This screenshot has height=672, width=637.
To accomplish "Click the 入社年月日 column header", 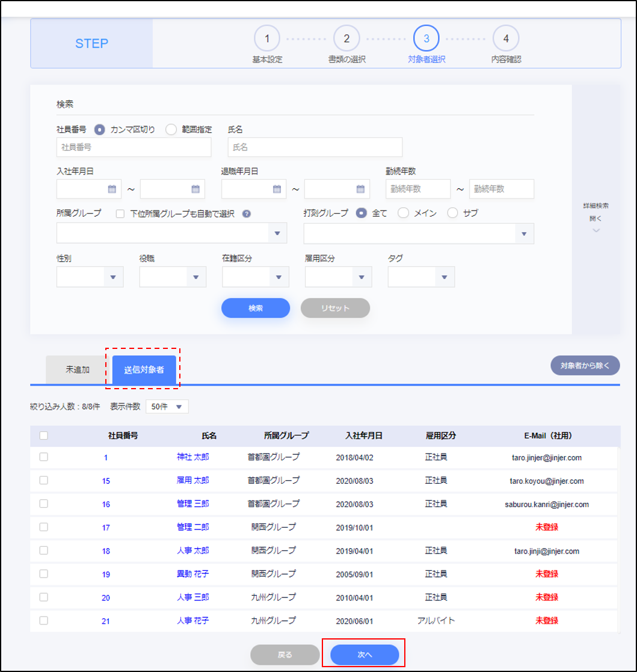I will (x=364, y=436).
